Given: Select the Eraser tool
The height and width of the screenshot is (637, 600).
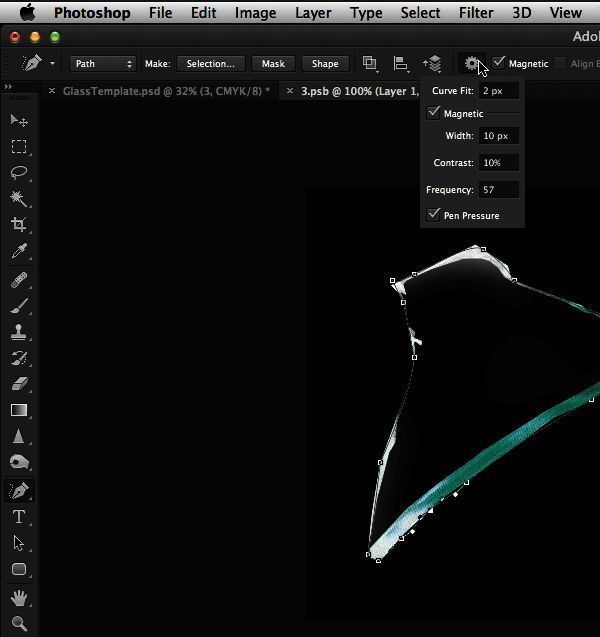Looking at the screenshot, I should click(19, 384).
